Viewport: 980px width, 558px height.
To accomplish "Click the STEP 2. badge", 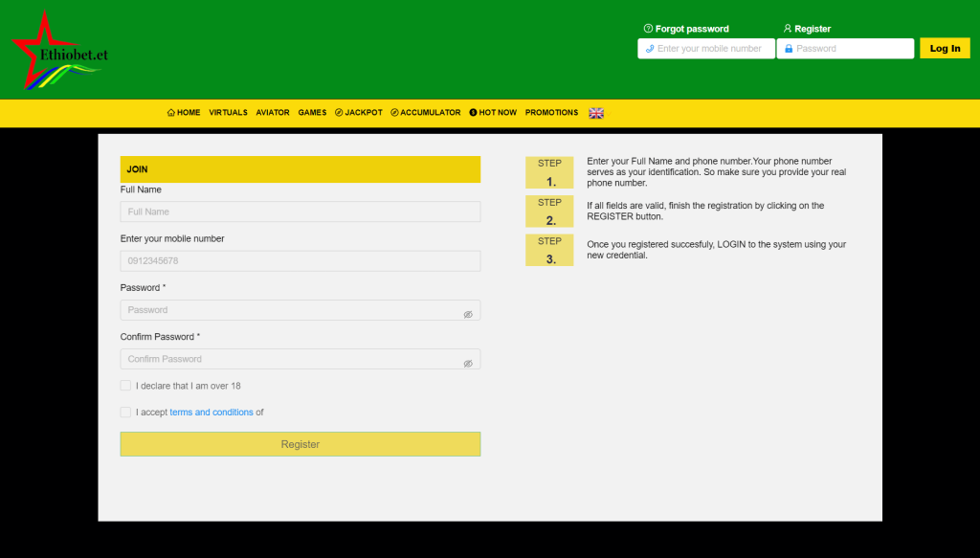I will pyautogui.click(x=549, y=212).
